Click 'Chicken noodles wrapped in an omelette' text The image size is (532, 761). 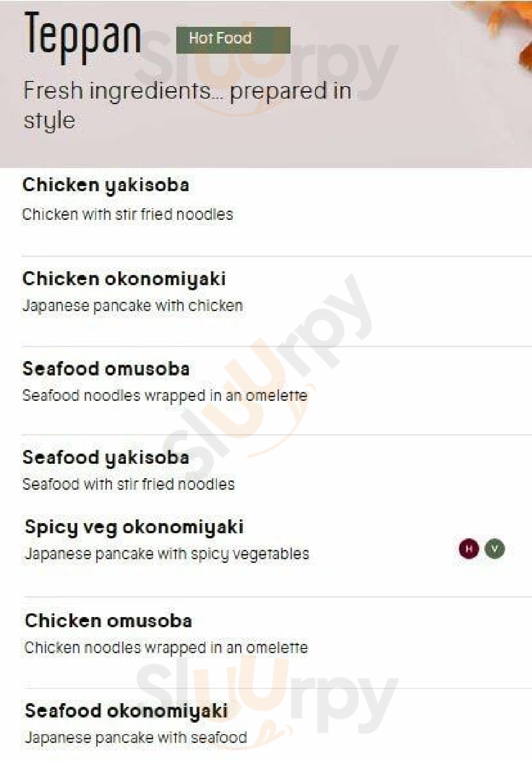tap(166, 648)
